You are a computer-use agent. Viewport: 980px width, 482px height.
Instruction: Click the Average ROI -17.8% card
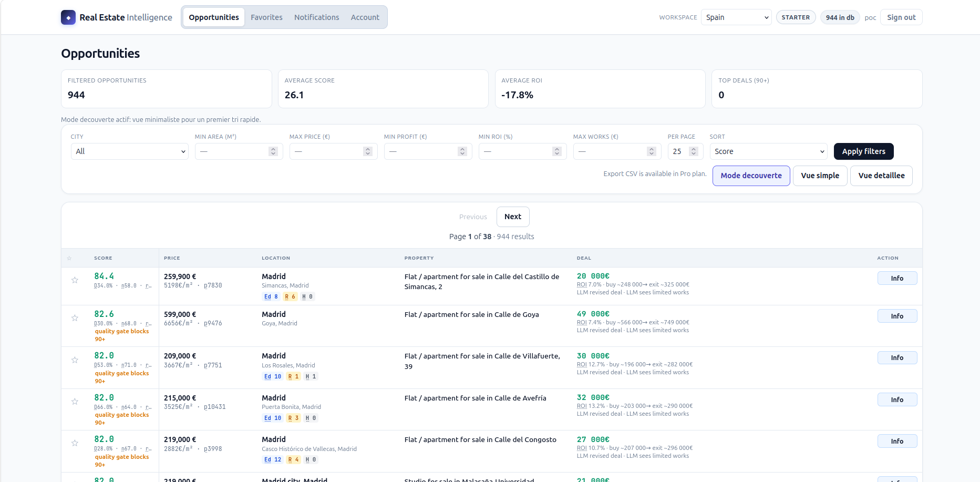tap(600, 89)
